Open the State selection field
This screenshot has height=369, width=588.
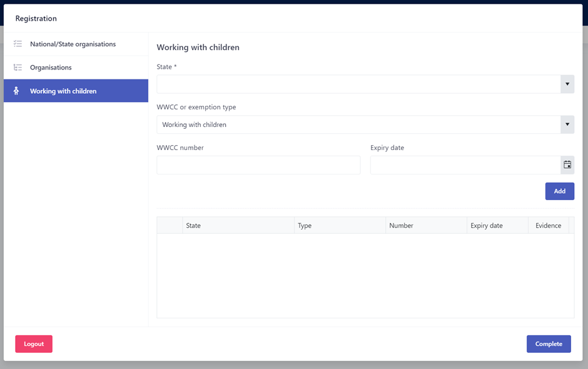pos(358,84)
